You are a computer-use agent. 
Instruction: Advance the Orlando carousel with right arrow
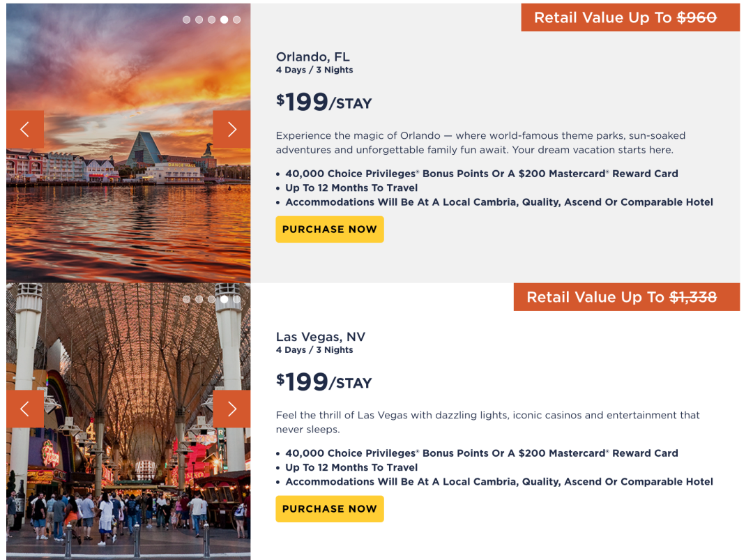pyautogui.click(x=232, y=129)
